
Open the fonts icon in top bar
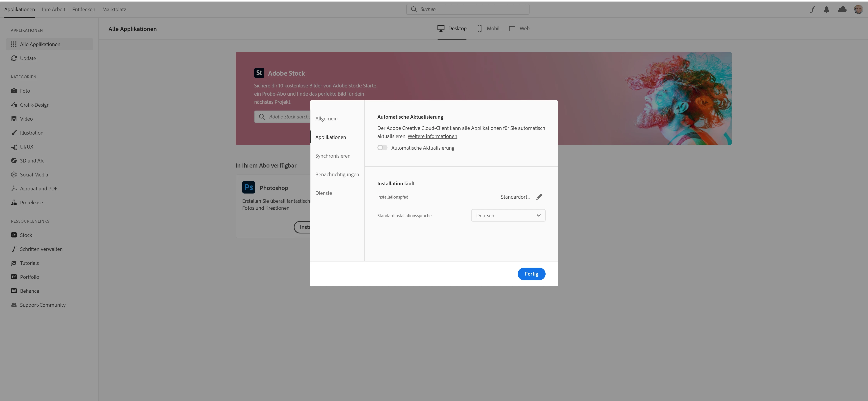point(812,10)
